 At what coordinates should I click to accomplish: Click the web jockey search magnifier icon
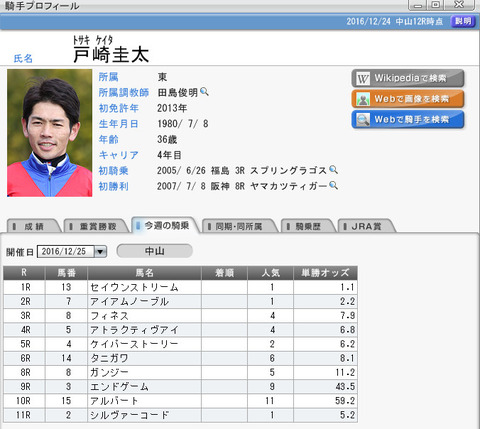pos(363,119)
